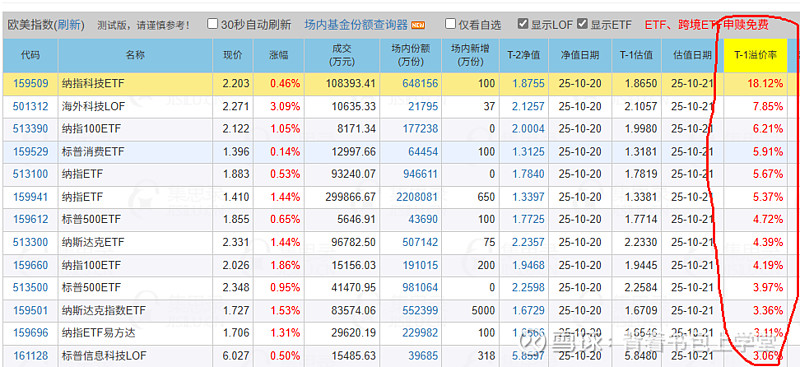Uncheck 显示LOF checkbox
The width and height of the screenshot is (800, 367).
coord(522,24)
